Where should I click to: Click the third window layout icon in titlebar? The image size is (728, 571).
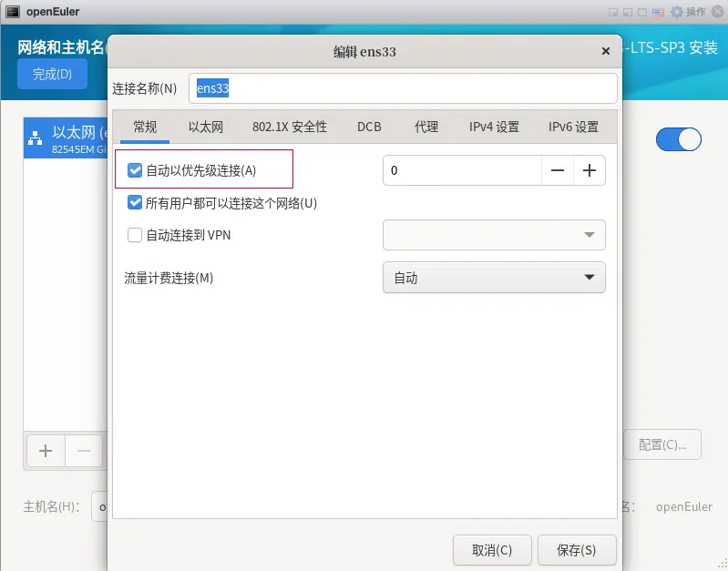coord(642,12)
